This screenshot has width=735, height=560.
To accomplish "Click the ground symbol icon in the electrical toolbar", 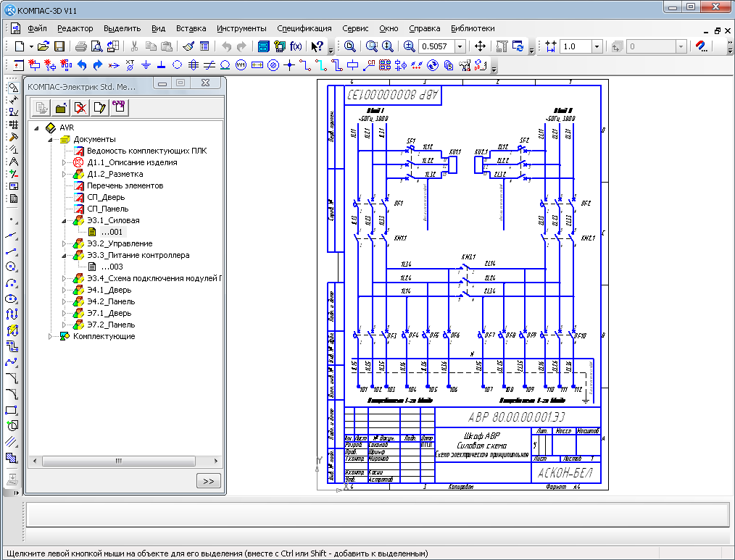I will (146, 64).
